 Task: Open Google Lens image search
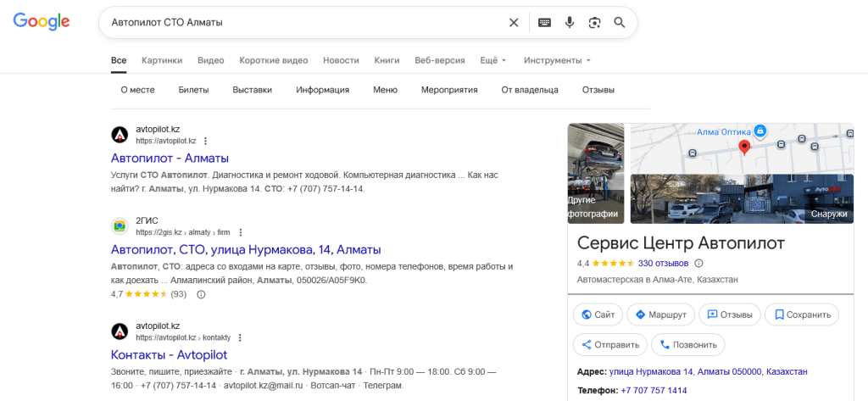tap(594, 23)
